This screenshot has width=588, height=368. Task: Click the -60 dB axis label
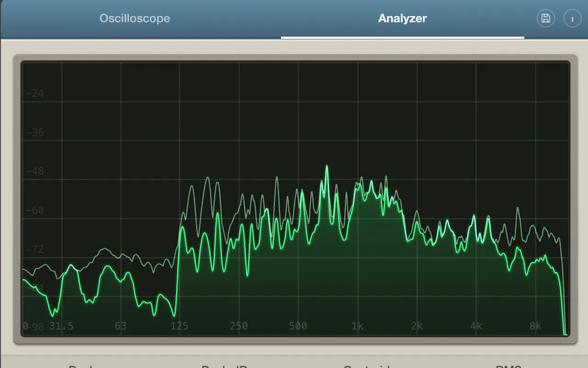tap(35, 210)
